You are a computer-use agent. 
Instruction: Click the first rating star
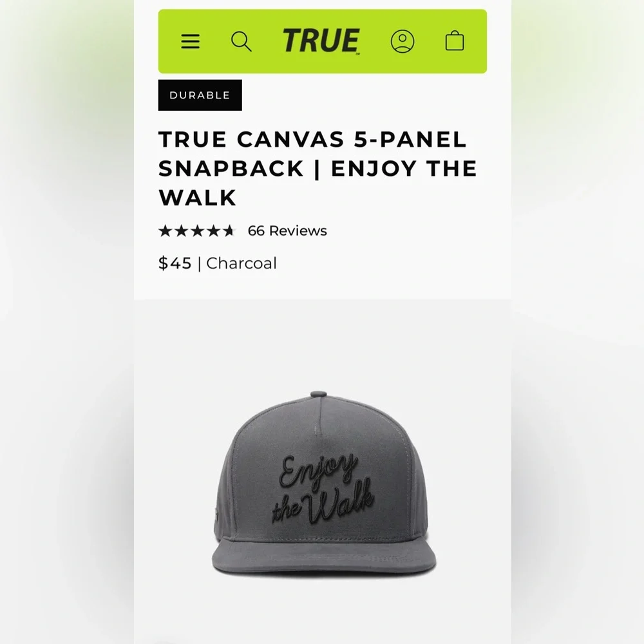pos(165,231)
